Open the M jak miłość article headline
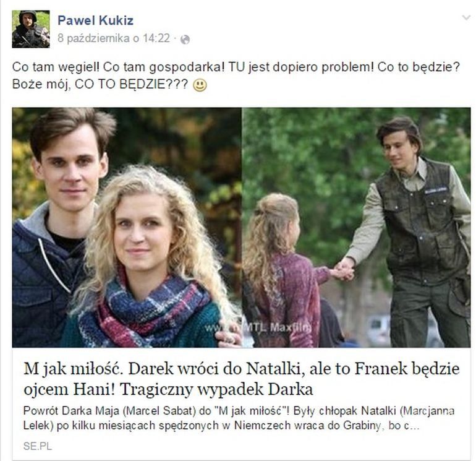 click(x=241, y=379)
